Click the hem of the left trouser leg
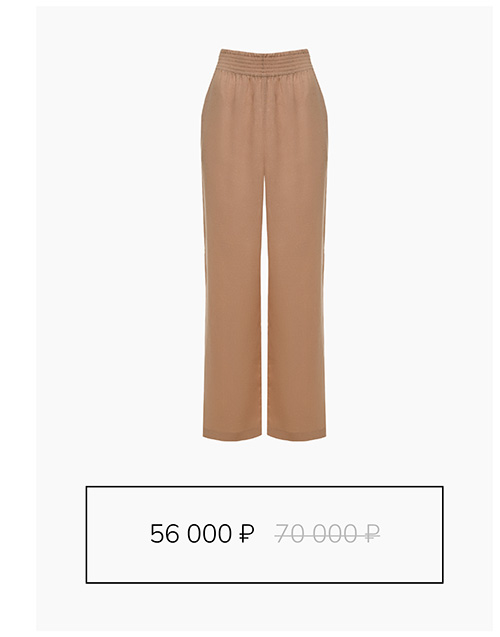 coord(232,435)
